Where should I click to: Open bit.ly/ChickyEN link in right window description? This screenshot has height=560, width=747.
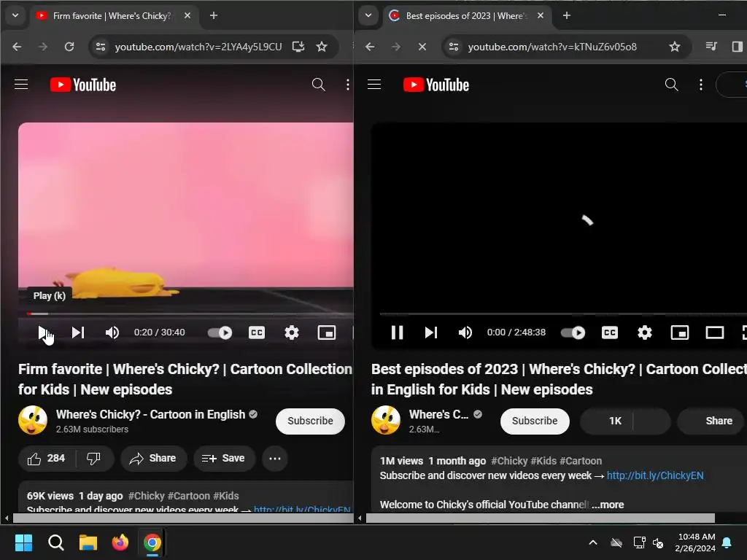[655, 475]
